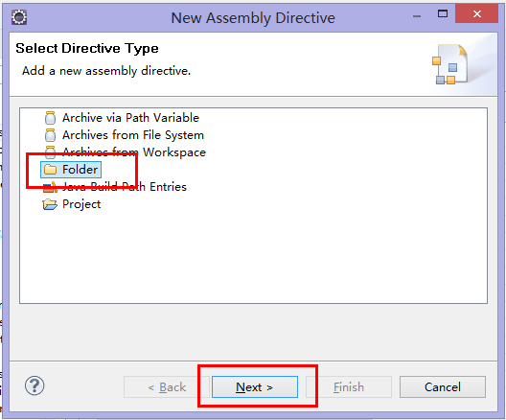506x420 pixels.
Task: Select Archive via Path Variable directive
Action: [130, 118]
